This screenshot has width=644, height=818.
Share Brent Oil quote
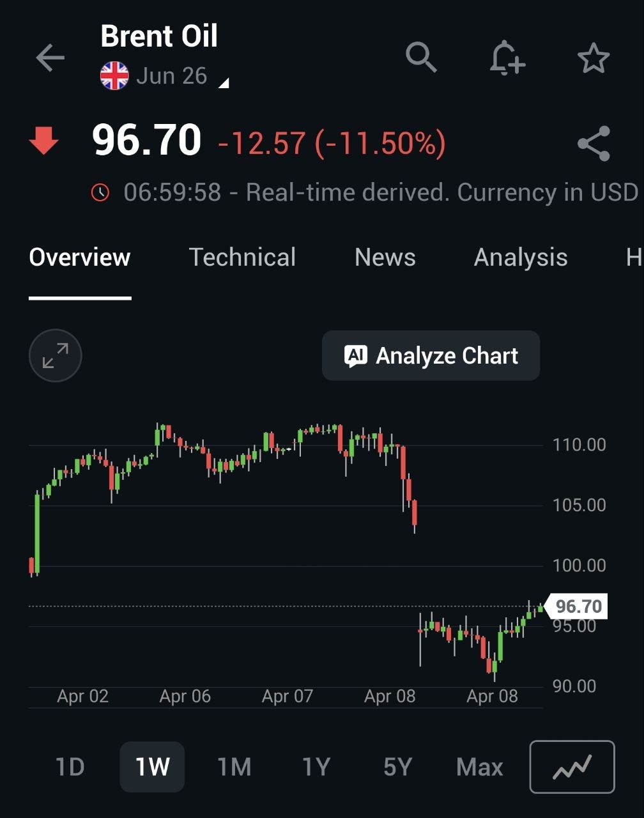pos(594,144)
